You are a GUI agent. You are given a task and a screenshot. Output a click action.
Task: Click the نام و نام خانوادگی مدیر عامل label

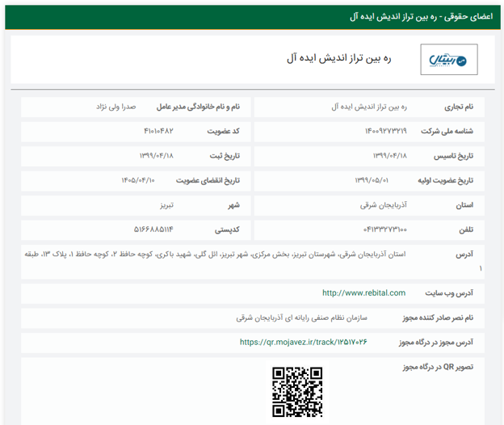pos(198,107)
